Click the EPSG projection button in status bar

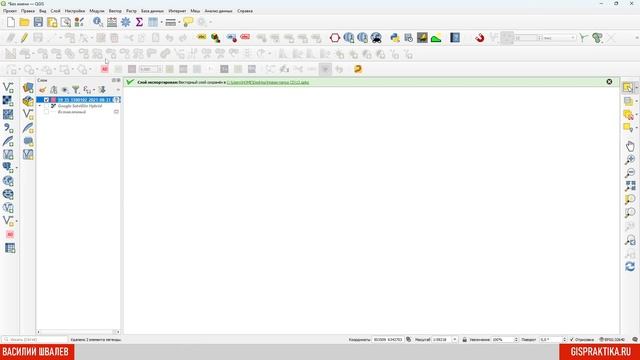click(x=612, y=340)
